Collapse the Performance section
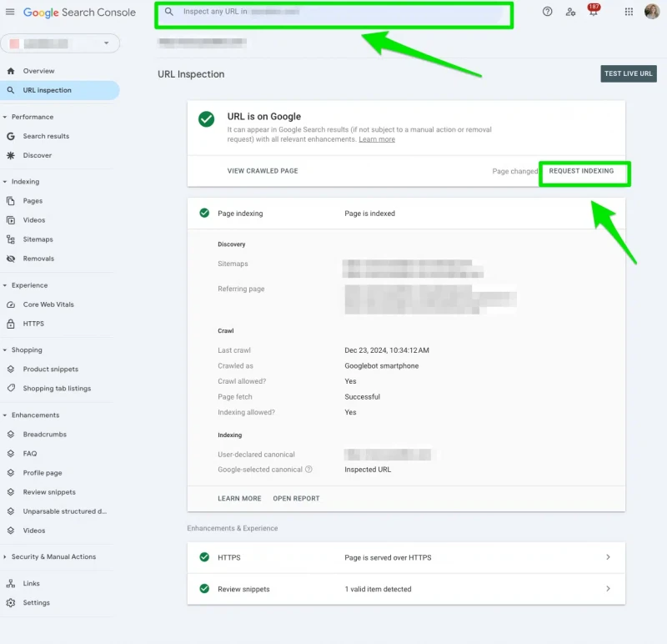This screenshot has height=644, width=667. (5, 117)
